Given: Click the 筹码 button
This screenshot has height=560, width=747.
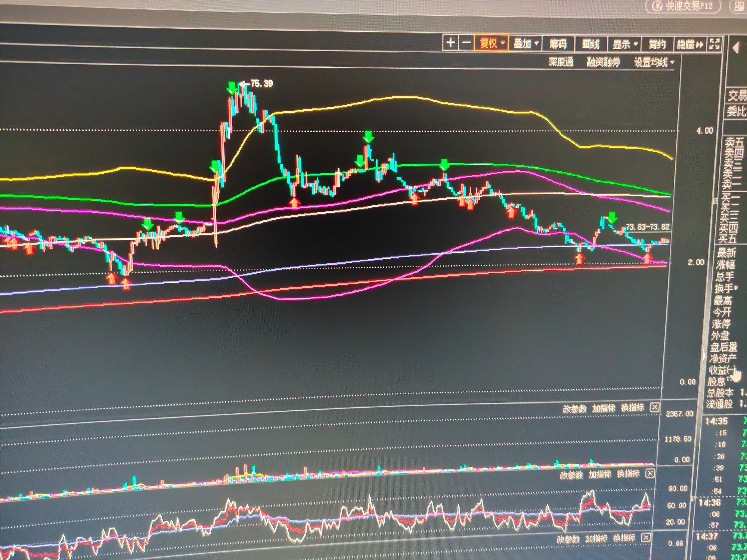Looking at the screenshot, I should pyautogui.click(x=558, y=44).
